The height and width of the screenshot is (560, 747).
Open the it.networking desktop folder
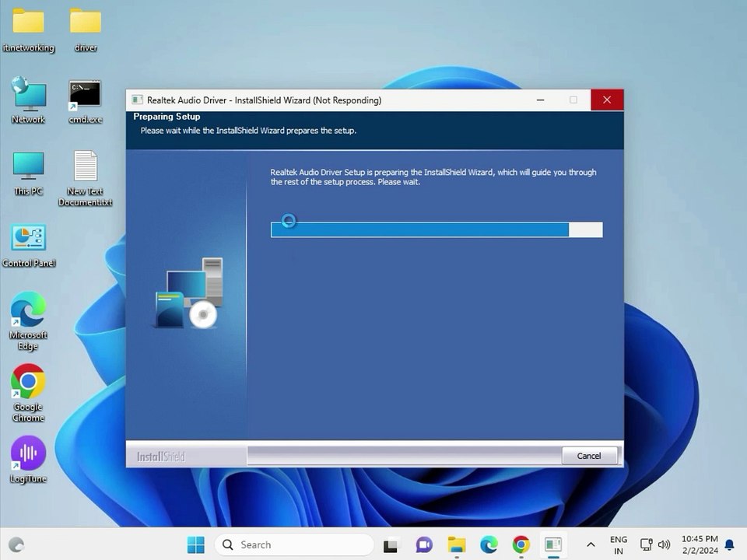[x=28, y=30]
